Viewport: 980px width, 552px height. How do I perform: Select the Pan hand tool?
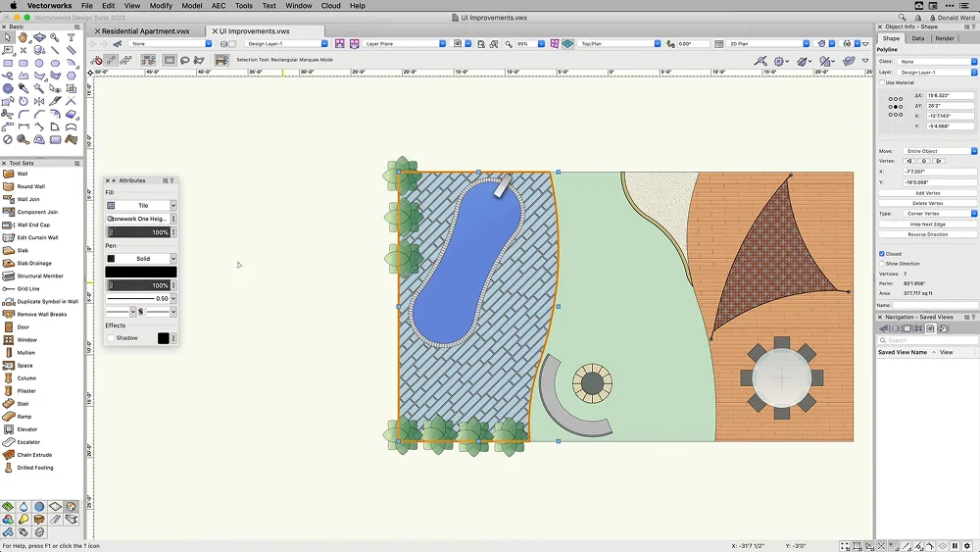coord(24,38)
